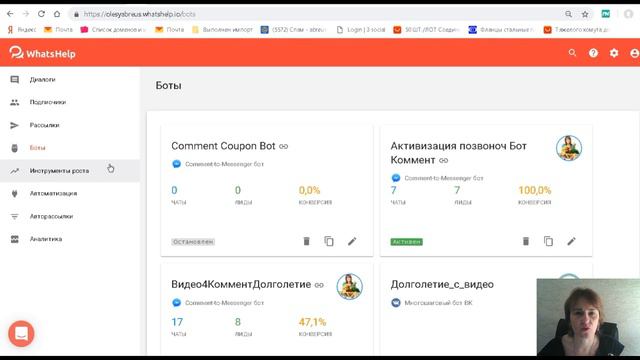
Task: Click avatar on Видео4КомментДолголетие card
Action: 349,286
